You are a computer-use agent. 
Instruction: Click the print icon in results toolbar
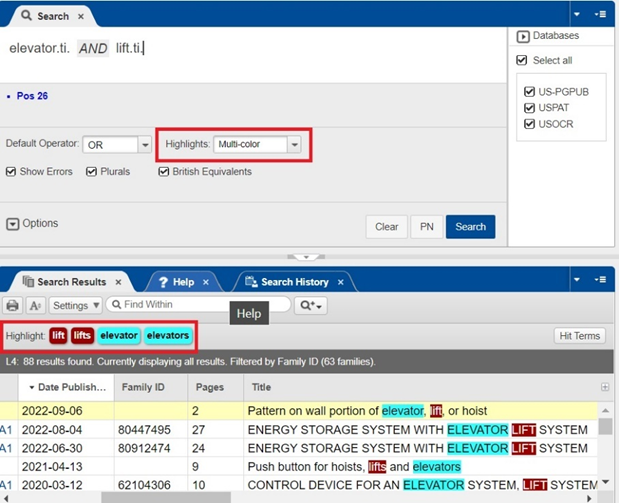12,305
